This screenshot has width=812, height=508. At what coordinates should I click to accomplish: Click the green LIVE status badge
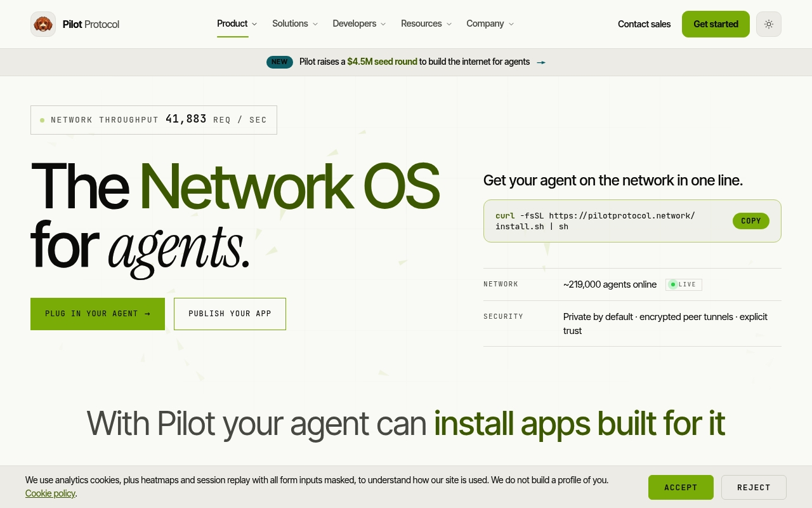point(684,284)
